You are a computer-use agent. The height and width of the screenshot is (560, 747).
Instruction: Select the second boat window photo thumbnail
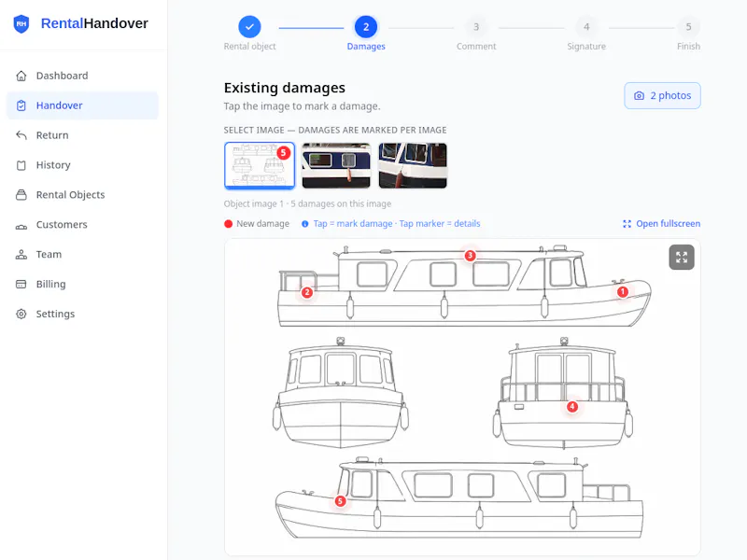[x=336, y=166]
